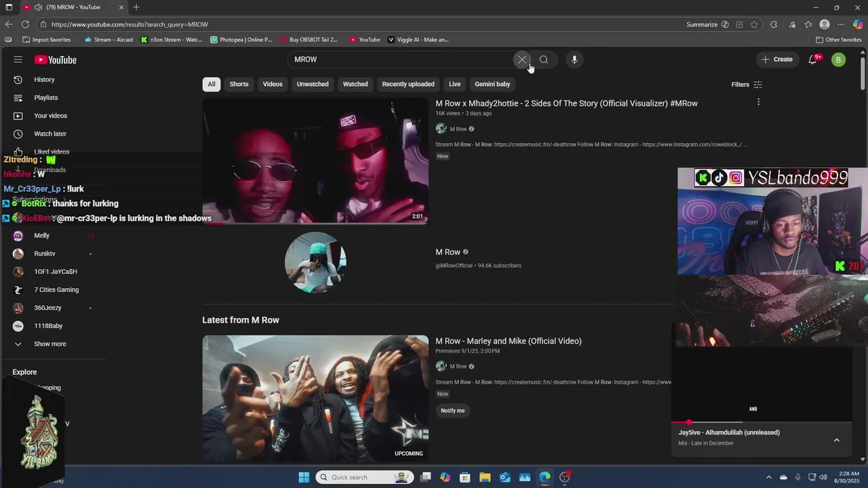The image size is (868, 488).
Task: Open the Marley and Mike upcoming thumbnail
Action: point(315,399)
